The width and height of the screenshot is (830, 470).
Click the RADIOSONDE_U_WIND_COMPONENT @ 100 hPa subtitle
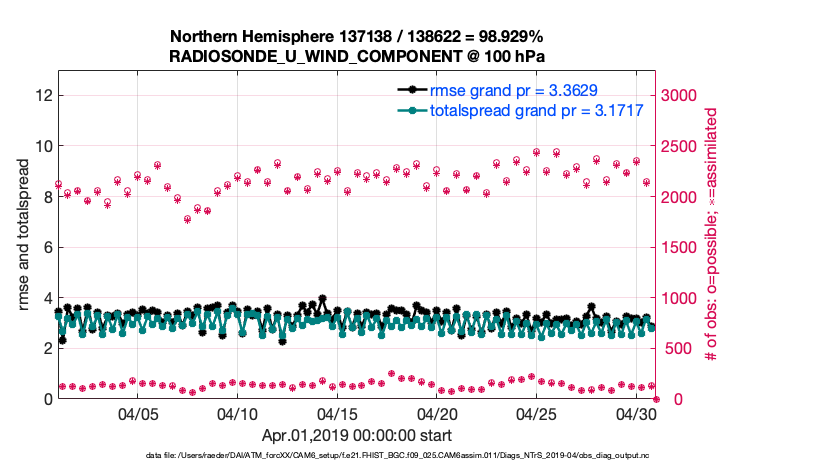pos(357,56)
